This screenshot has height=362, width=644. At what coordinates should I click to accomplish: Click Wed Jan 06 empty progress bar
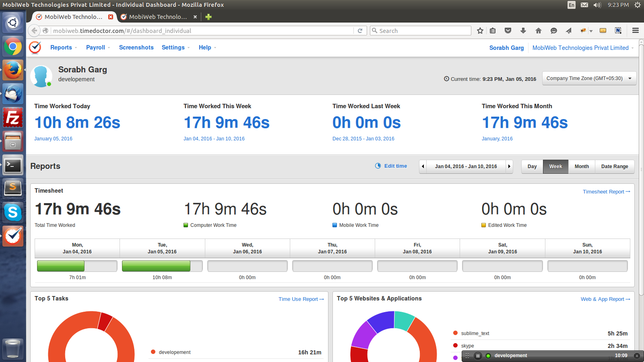247,266
